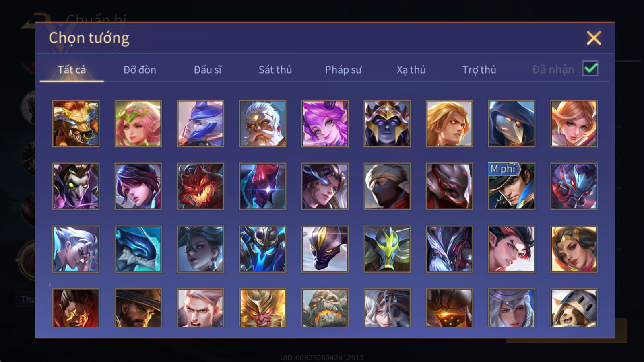The height and width of the screenshot is (362, 644).
Task: Open the Sát thủ tab
Action: [x=275, y=70]
